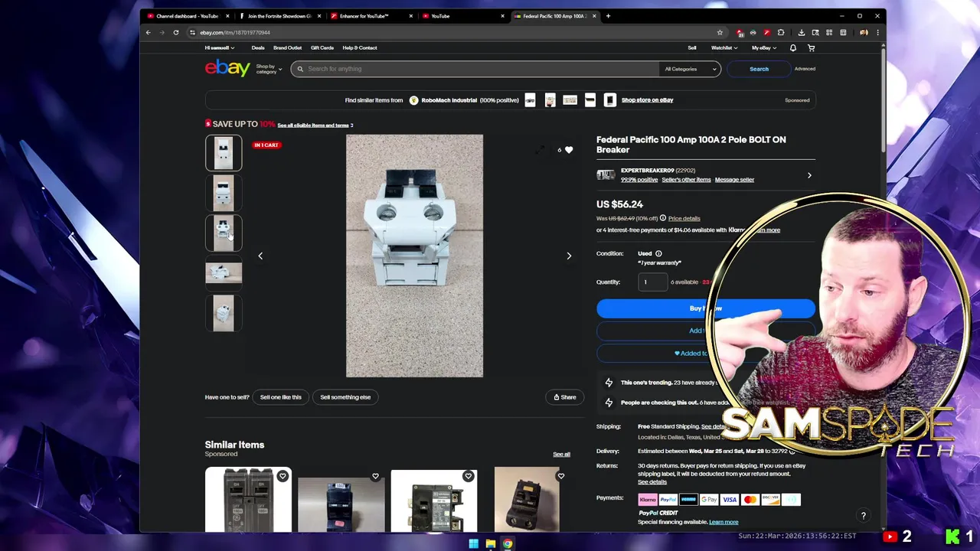The width and height of the screenshot is (980, 551).
Task: Open Seller's other items link
Action: pyautogui.click(x=686, y=180)
